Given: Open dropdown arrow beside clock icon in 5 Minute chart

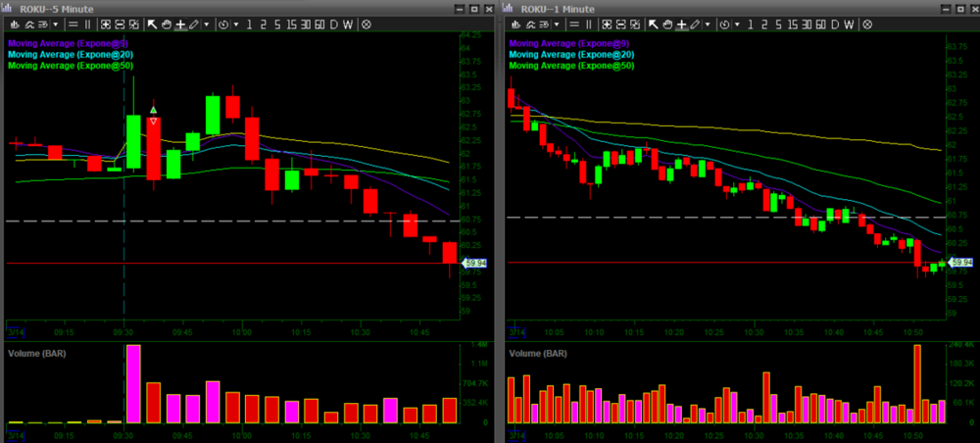Looking at the screenshot, I should coord(236,24).
